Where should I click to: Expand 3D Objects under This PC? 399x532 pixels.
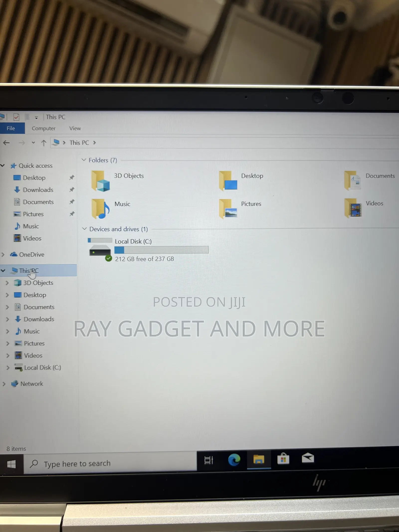[7, 283]
